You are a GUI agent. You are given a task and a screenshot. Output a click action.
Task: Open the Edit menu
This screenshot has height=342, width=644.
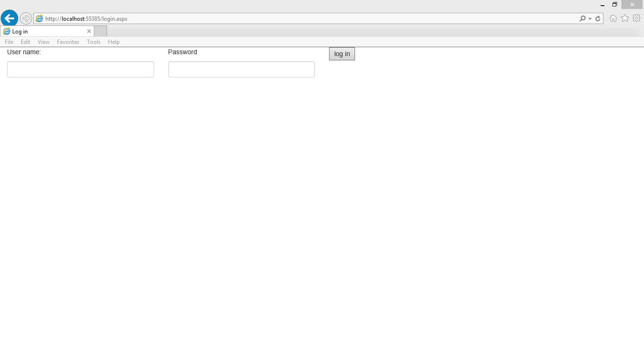(25, 42)
